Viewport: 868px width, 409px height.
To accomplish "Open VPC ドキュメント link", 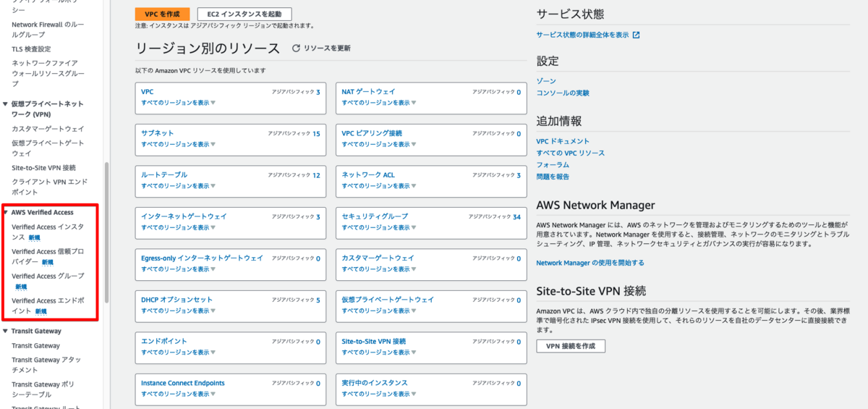I will tap(563, 141).
